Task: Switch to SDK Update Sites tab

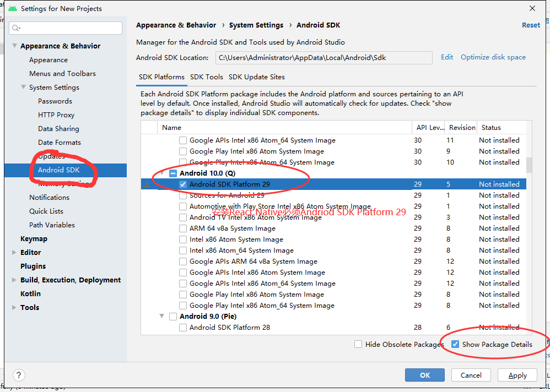Action: pyautogui.click(x=257, y=77)
